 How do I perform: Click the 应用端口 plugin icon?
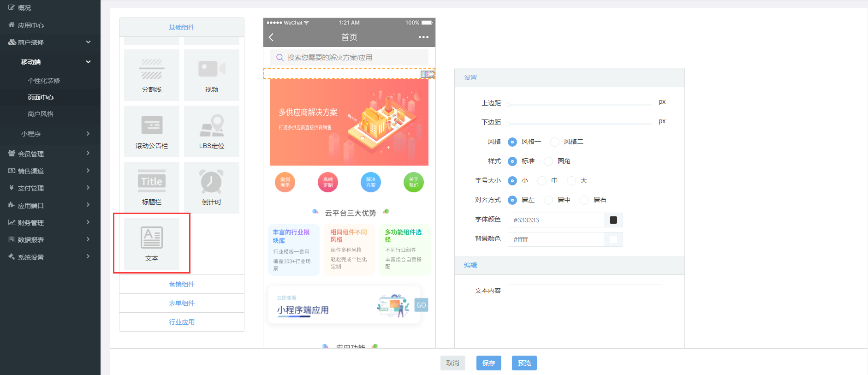click(12, 205)
